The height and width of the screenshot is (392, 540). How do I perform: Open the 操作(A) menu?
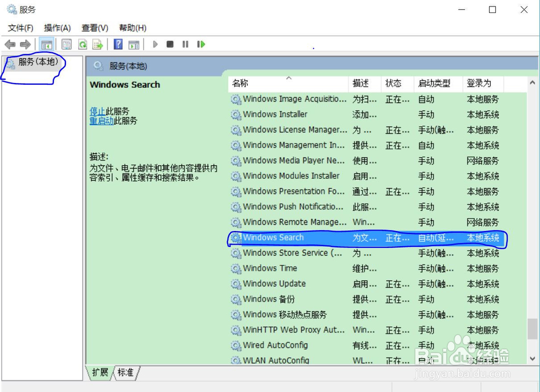(x=58, y=28)
